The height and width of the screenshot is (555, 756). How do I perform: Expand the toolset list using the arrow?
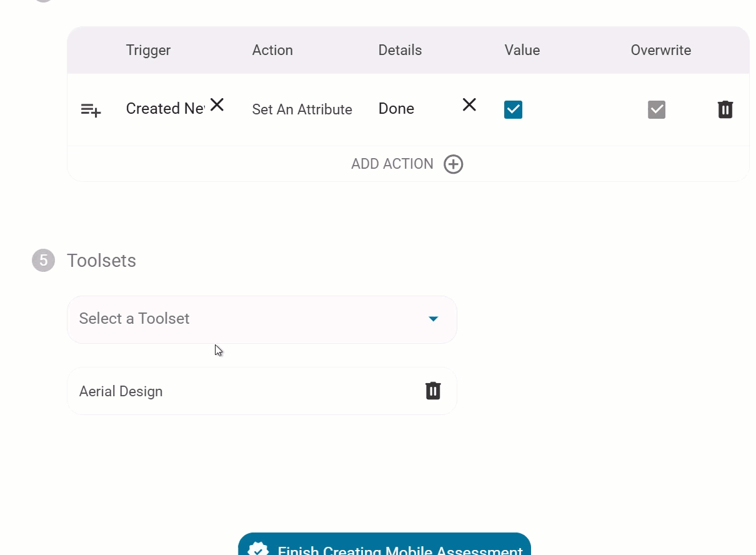433,319
